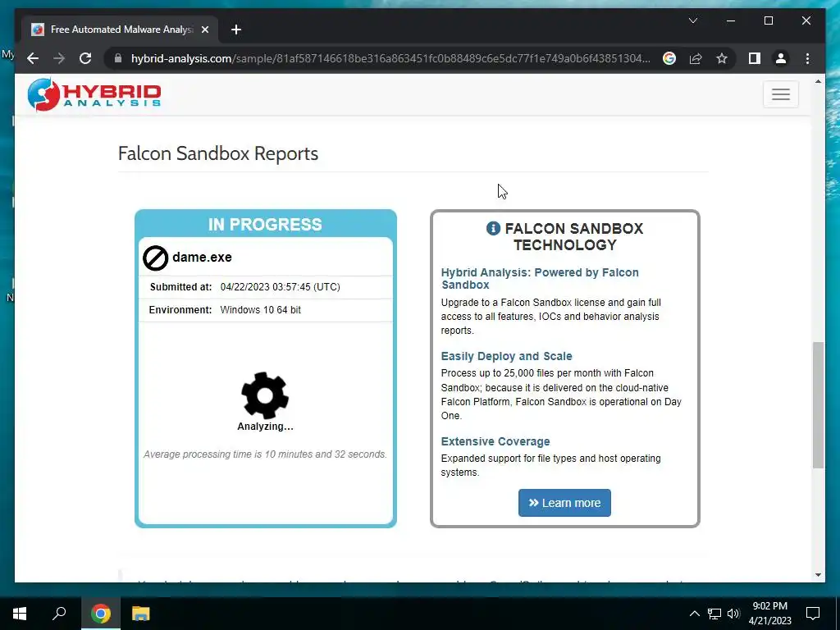Open the volume control tray icon
The width and height of the screenshot is (840, 630).
[x=733, y=614]
